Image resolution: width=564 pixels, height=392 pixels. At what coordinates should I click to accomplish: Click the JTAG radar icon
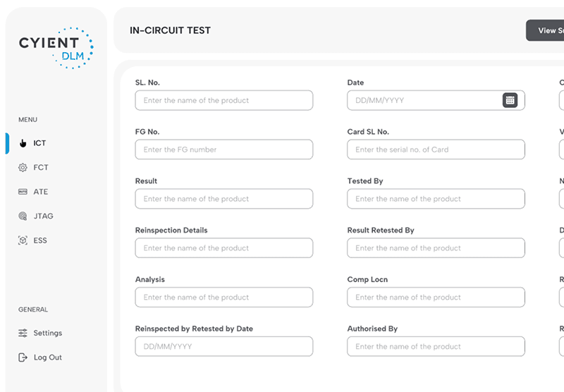[23, 216]
